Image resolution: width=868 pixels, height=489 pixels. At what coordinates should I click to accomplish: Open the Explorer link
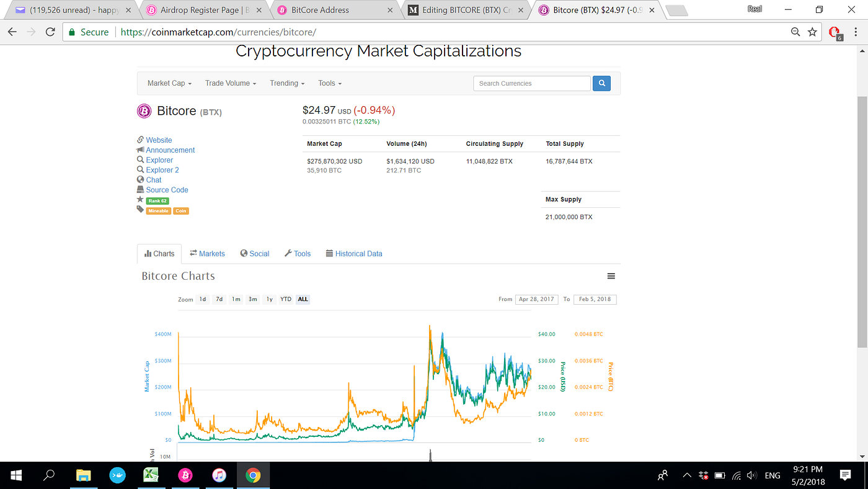[x=159, y=160]
